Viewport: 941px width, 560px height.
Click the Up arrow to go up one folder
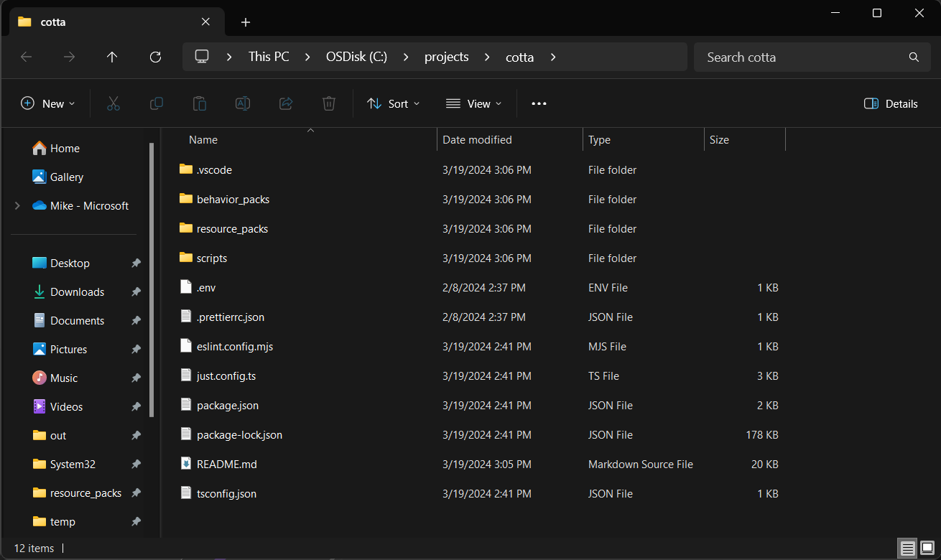click(112, 57)
